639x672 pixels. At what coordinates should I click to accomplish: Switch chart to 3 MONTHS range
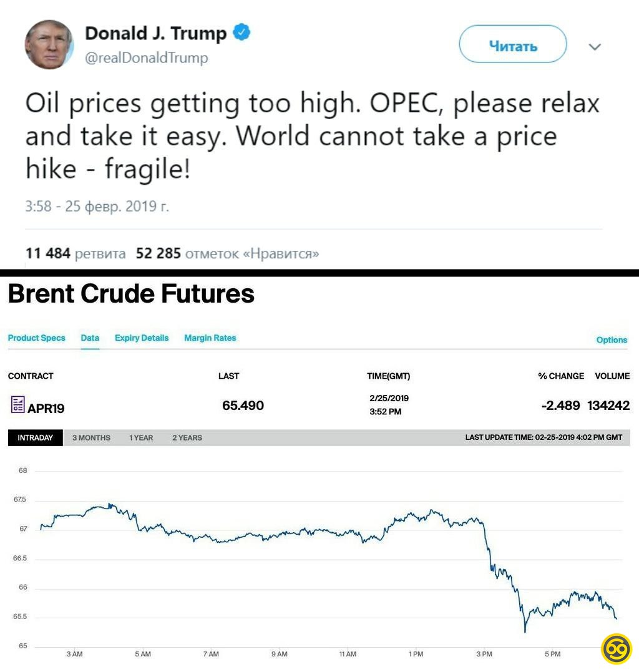[x=91, y=437]
